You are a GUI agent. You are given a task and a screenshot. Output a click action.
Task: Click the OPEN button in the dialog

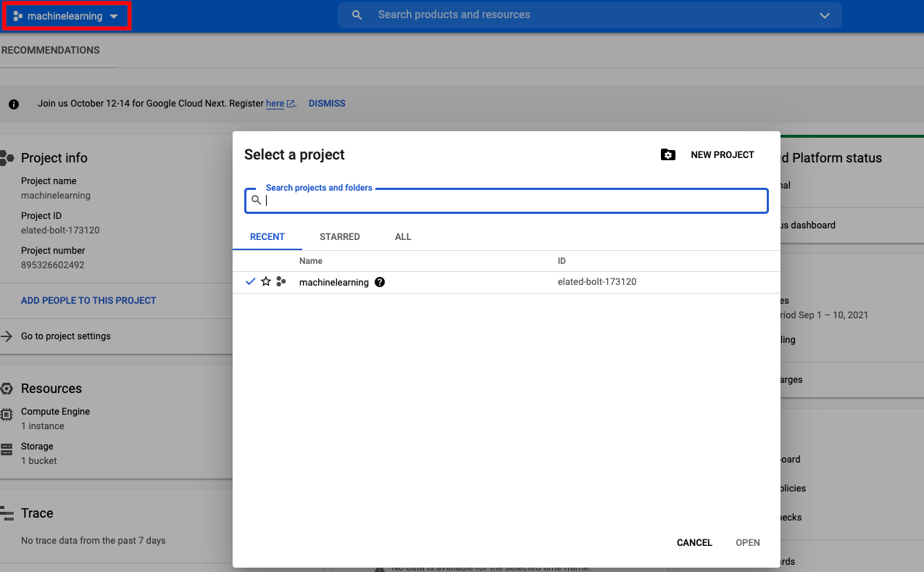pos(748,542)
